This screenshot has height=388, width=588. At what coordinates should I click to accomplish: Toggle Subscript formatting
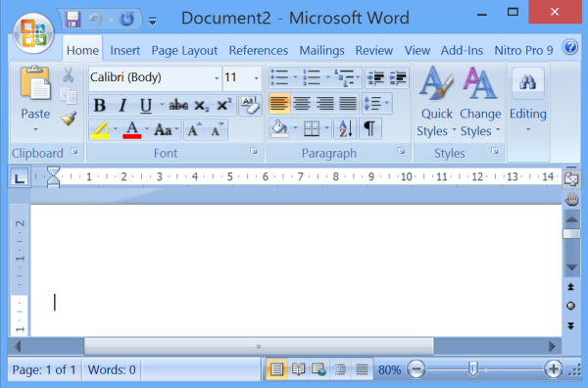click(201, 106)
